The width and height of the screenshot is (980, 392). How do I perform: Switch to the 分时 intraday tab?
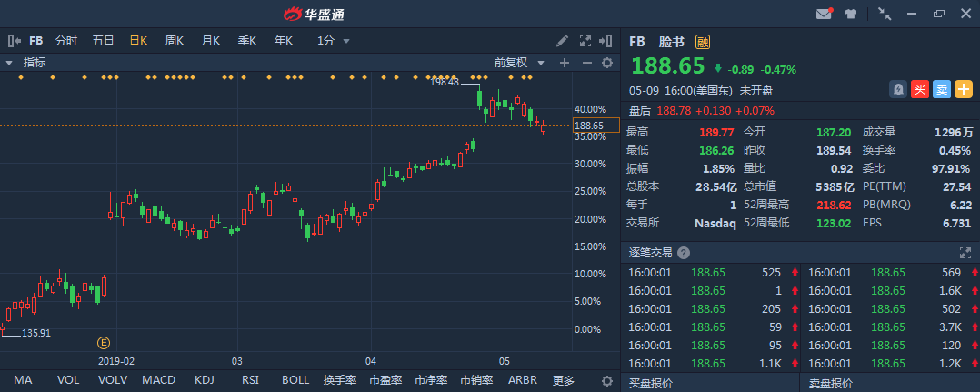[66, 41]
